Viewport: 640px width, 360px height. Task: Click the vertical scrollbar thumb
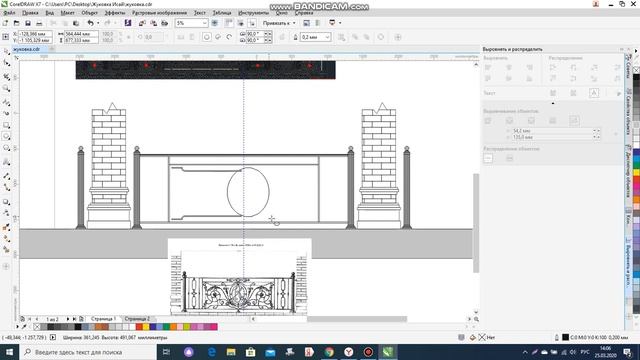tap(476, 223)
